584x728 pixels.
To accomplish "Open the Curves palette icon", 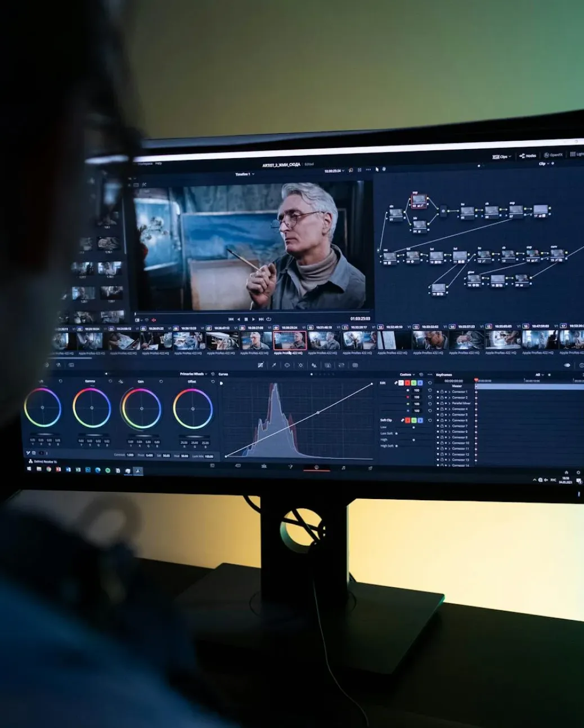I will (x=260, y=365).
